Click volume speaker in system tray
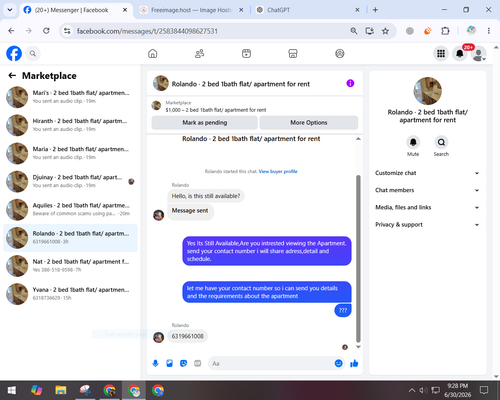The image size is (500, 400). tap(423, 390)
